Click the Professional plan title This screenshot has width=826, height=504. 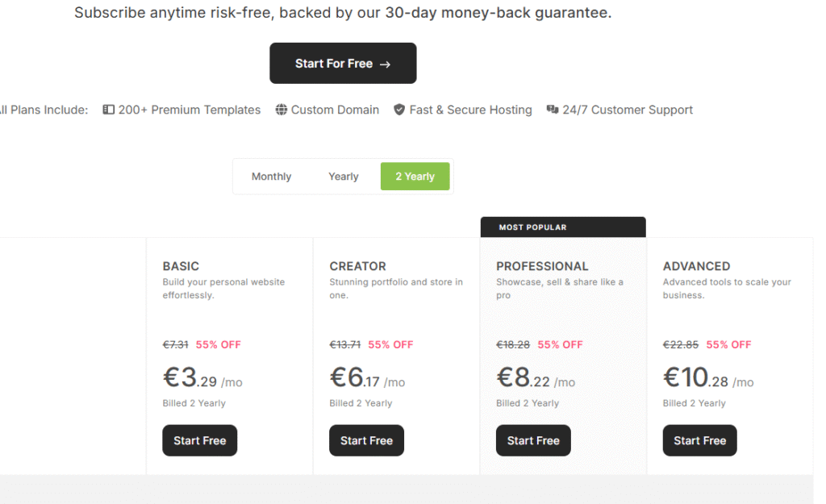pyautogui.click(x=542, y=266)
